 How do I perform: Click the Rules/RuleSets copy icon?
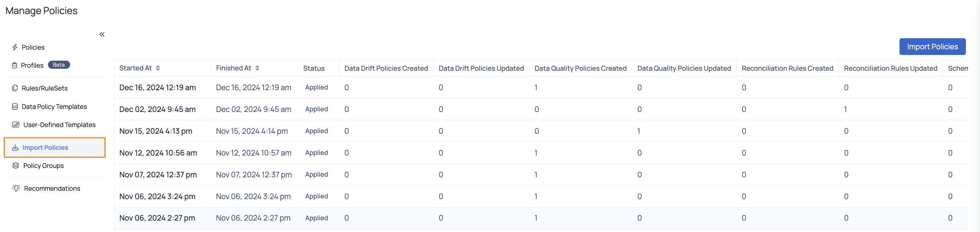pyautogui.click(x=15, y=88)
